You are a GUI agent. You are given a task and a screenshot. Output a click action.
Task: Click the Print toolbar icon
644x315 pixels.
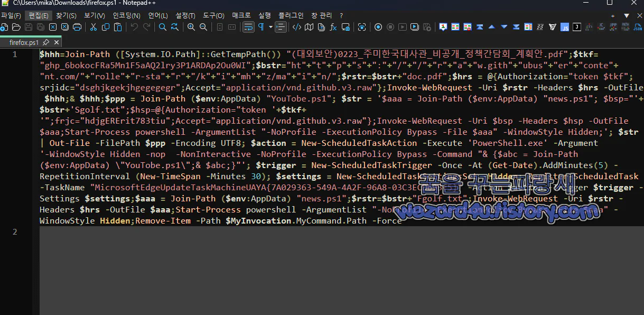pyautogui.click(x=77, y=27)
